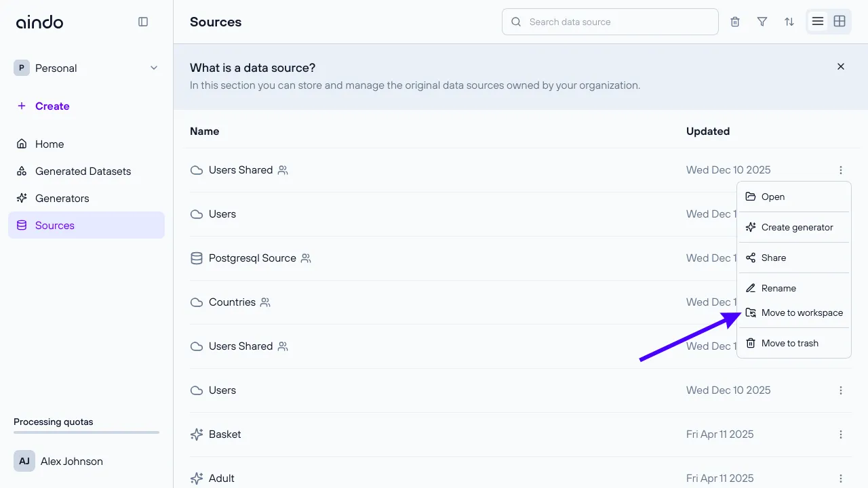Click the database icon beside Postgresql Source
868x488 pixels.
(x=196, y=258)
